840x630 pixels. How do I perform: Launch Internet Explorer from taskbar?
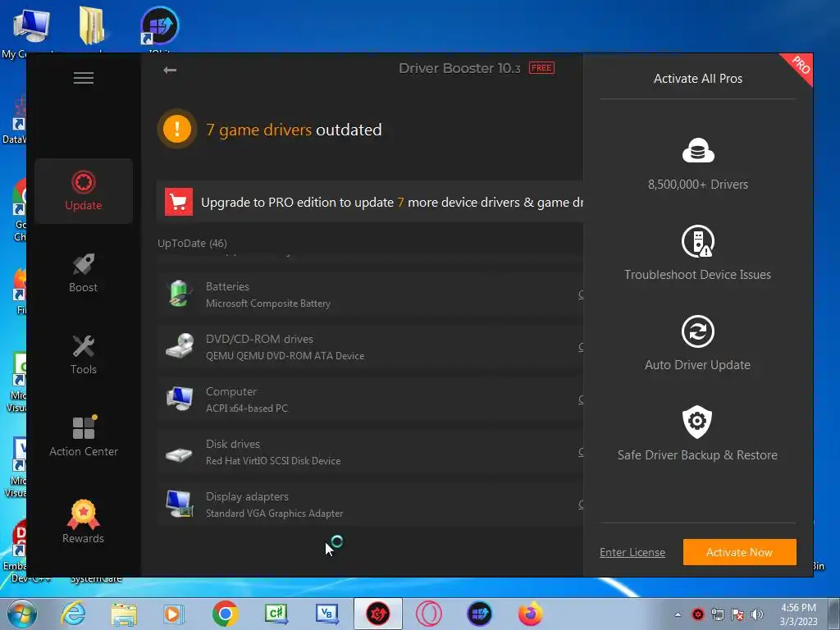click(73, 614)
